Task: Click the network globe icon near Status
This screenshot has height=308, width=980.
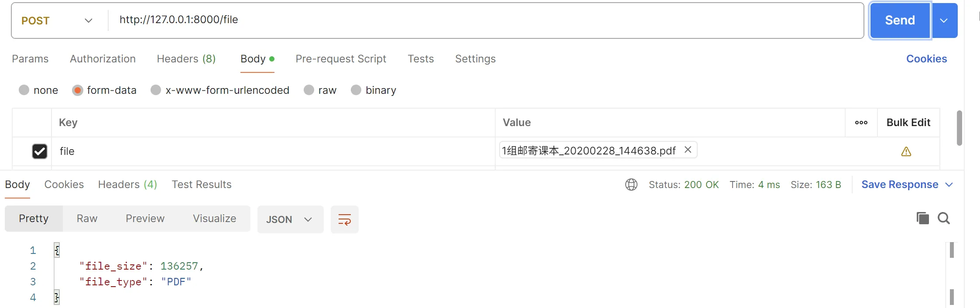Action: (631, 185)
